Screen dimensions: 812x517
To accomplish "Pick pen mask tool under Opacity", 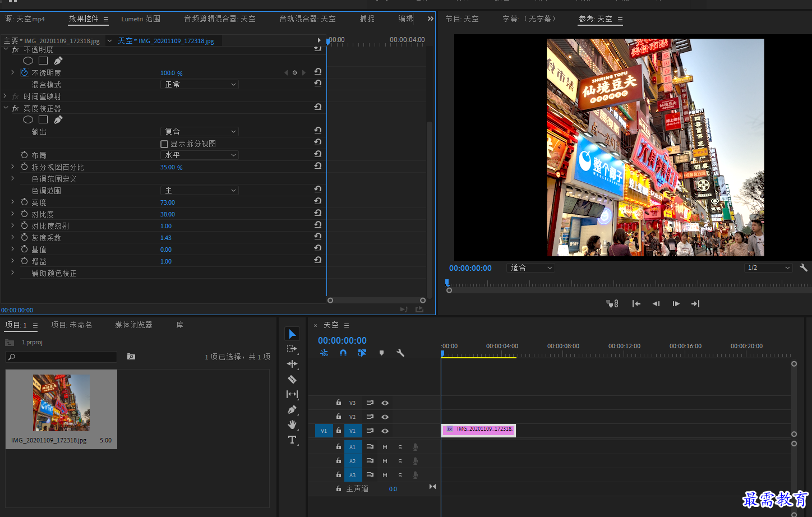I will [x=58, y=61].
